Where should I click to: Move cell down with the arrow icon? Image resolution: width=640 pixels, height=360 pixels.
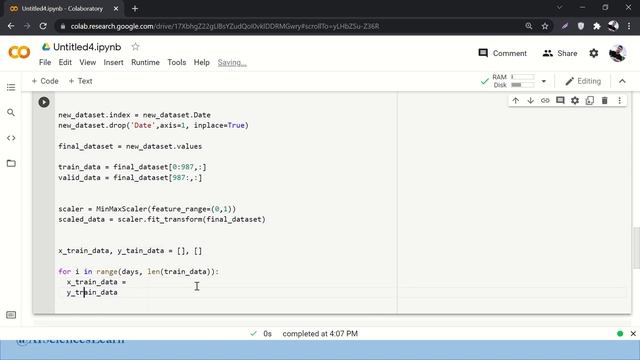click(x=530, y=100)
